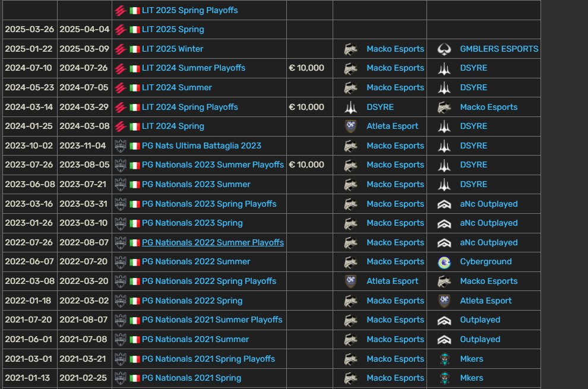Open PG Nationals 2023 Spring link

pyautogui.click(x=192, y=223)
